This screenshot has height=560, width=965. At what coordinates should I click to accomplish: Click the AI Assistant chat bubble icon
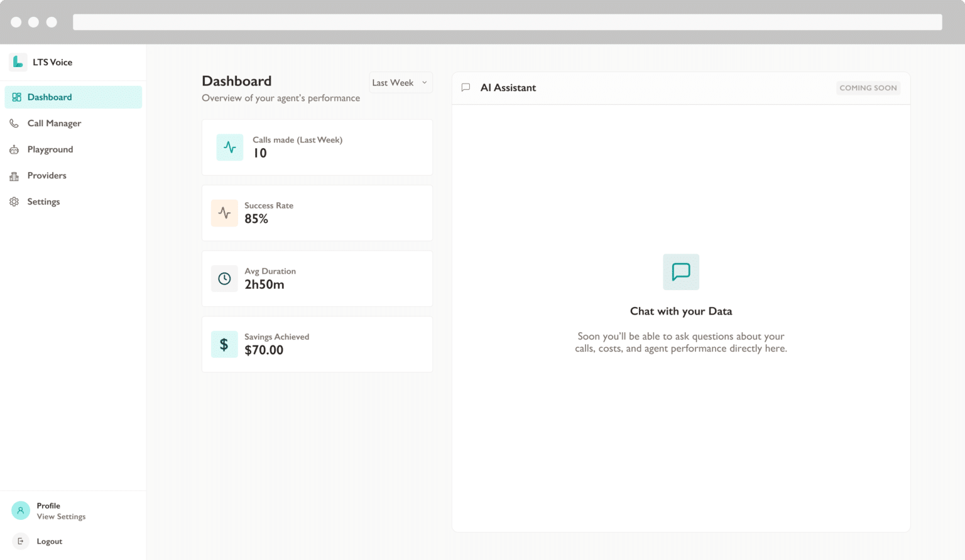465,87
